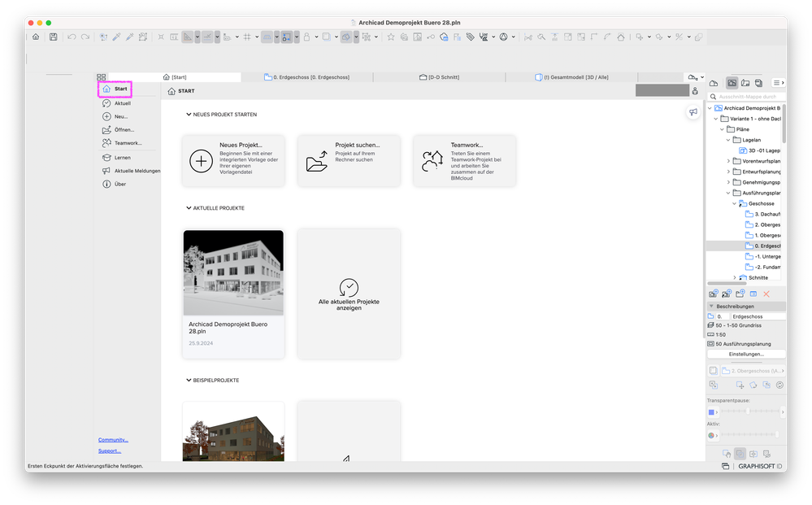Select 3. Dachauf story in the Navigator tree
Image resolution: width=812 pixels, height=505 pixels.
[762, 214]
